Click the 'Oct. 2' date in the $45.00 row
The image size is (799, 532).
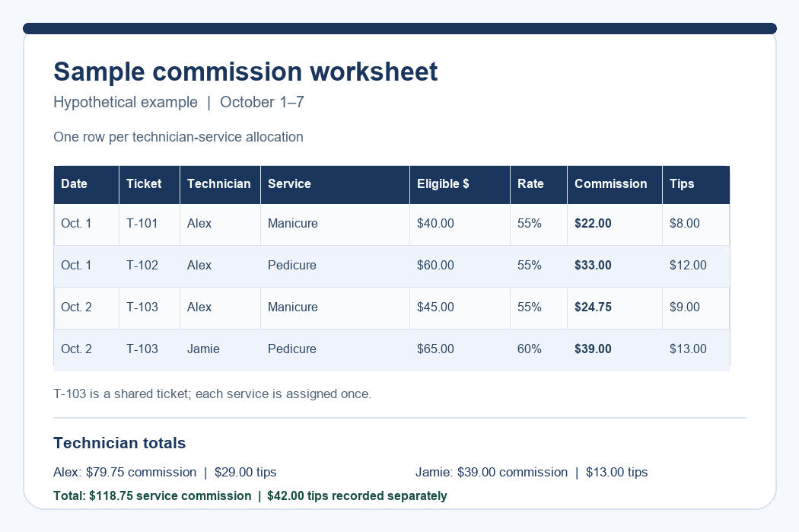point(76,307)
